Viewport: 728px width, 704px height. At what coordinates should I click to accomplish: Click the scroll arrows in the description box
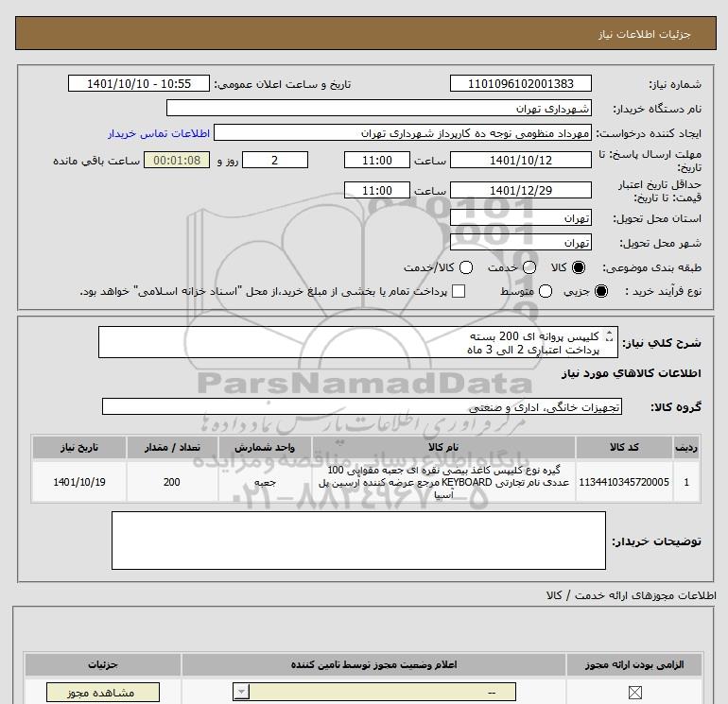pyautogui.click(x=609, y=336)
